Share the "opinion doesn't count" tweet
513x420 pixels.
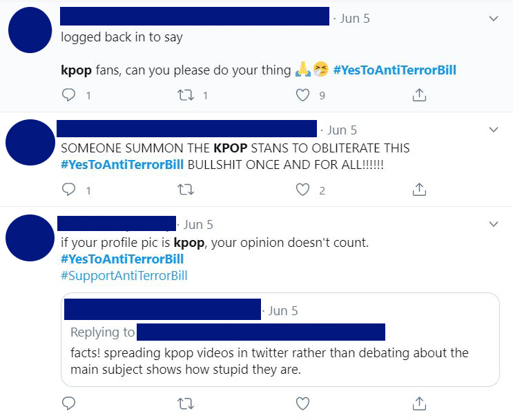pos(418,403)
